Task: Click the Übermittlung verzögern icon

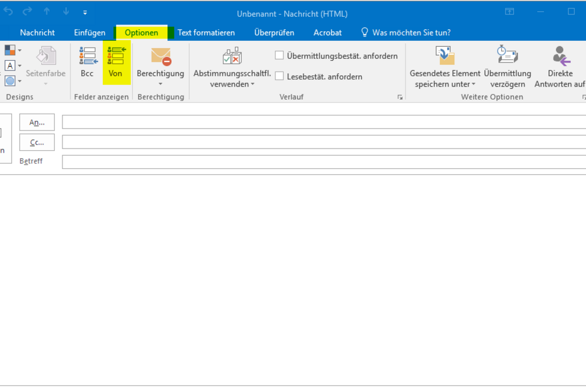Action: point(507,55)
